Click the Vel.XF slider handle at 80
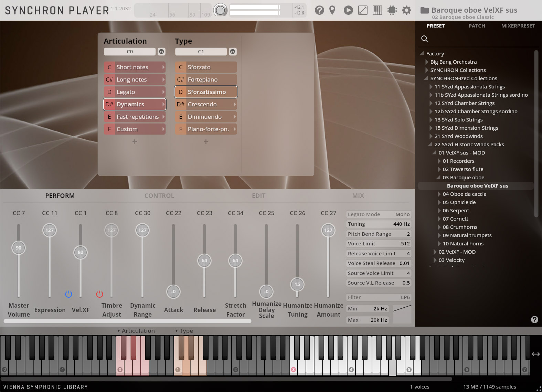542x392 pixels. (x=81, y=252)
